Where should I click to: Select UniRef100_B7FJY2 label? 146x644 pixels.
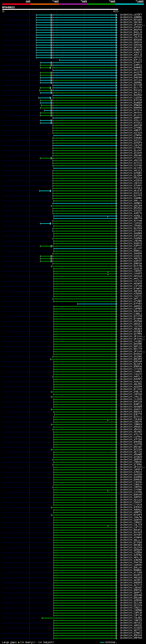(x=131, y=60)
